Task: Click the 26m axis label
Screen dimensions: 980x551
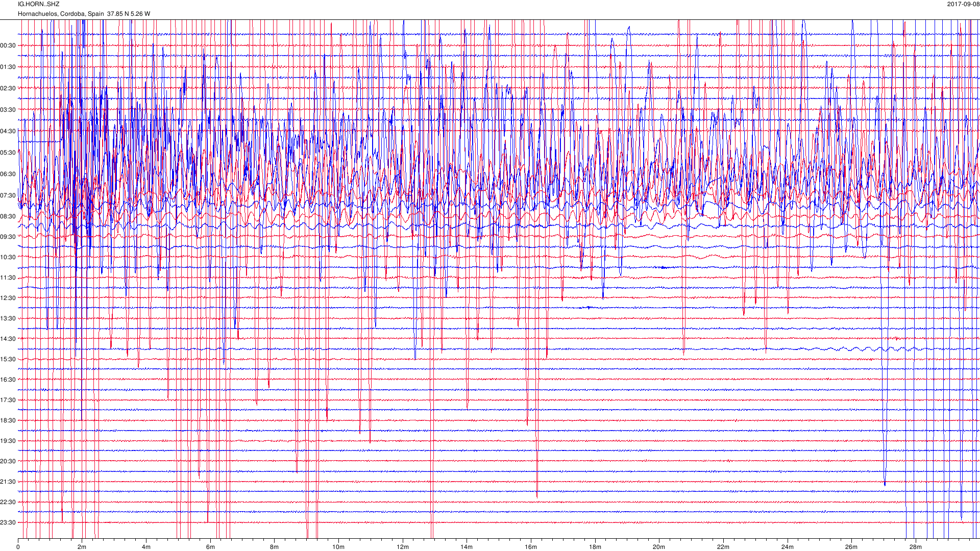Action: click(x=851, y=547)
